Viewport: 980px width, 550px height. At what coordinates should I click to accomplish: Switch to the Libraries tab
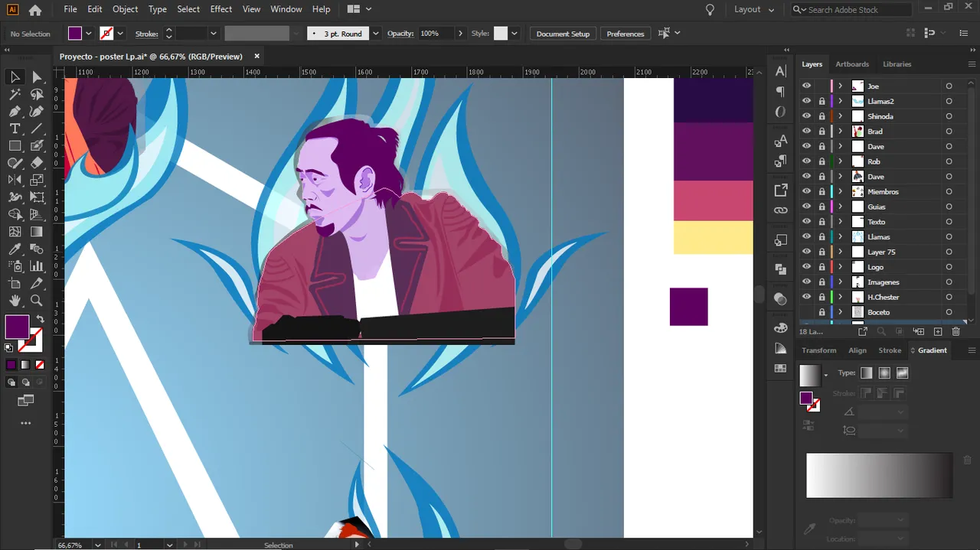(897, 64)
